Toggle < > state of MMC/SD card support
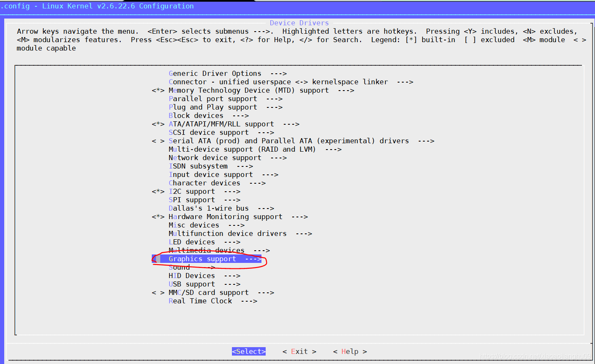Screen dimensions: 595x364 coord(158,292)
